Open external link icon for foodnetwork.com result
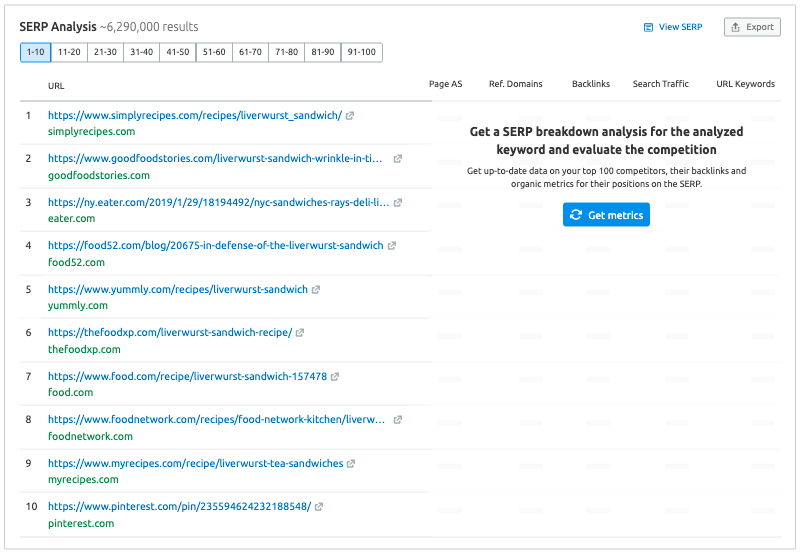The height and width of the screenshot is (552, 801). [398, 420]
